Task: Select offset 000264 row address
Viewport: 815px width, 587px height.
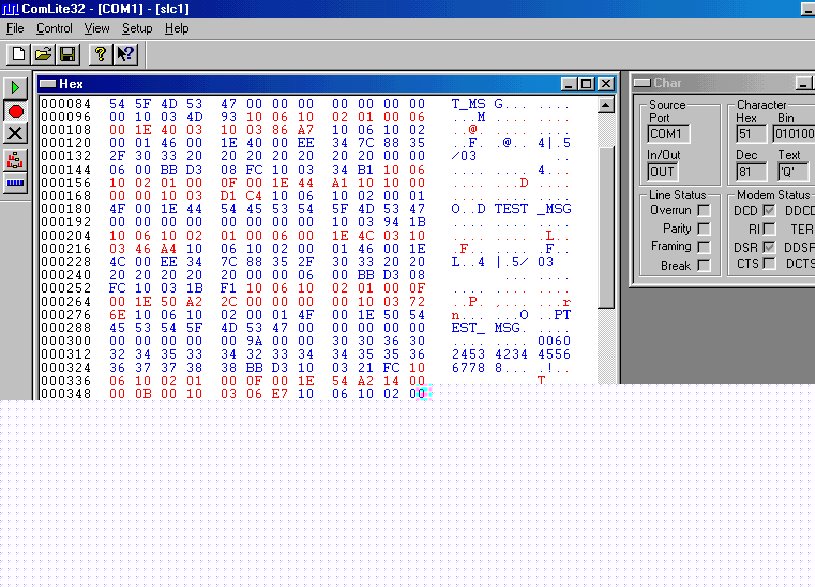Action: 66,302
